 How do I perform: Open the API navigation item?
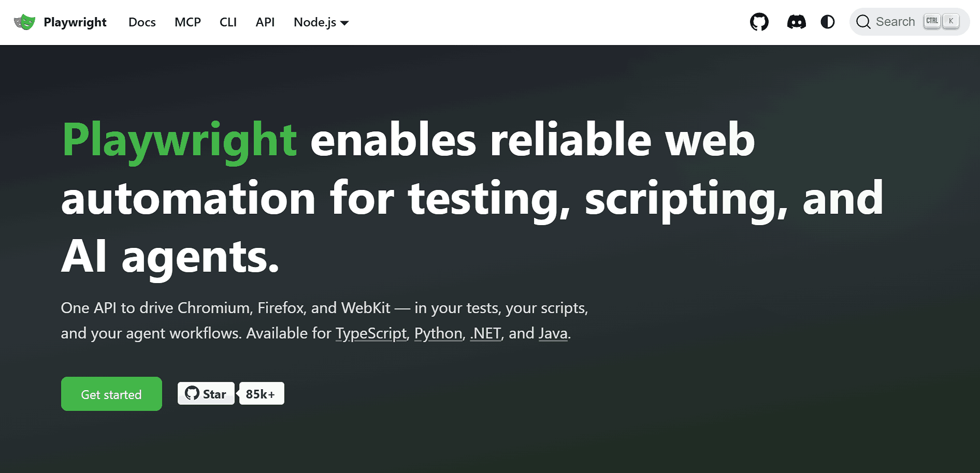point(265,22)
